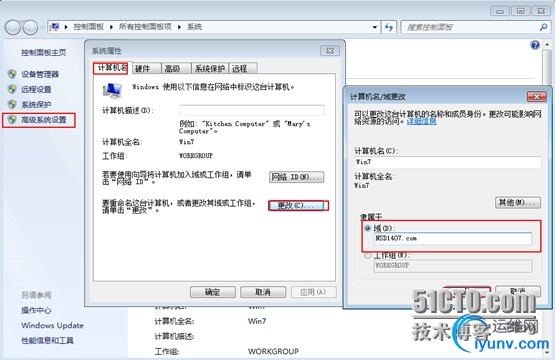Click WORKGROUP value in 系统属性 dialog
This screenshot has height=360, width=555.
pos(196,156)
